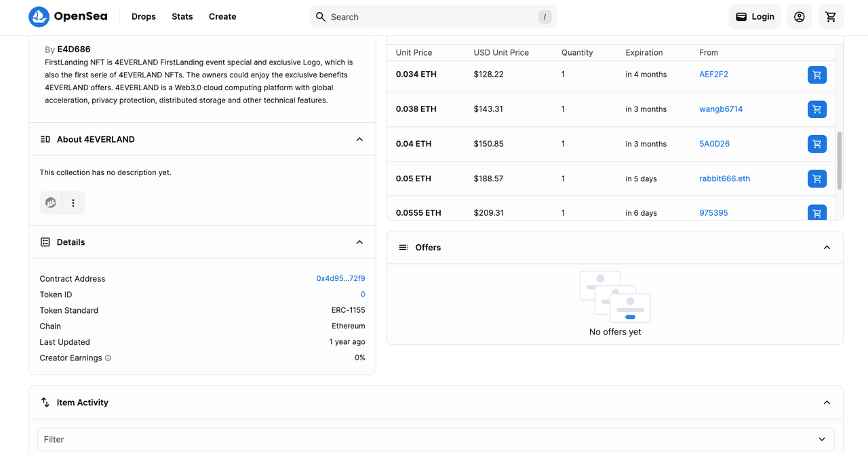Open seller rabbit666.eth profile
The width and height of the screenshot is (868, 454).
(x=724, y=178)
